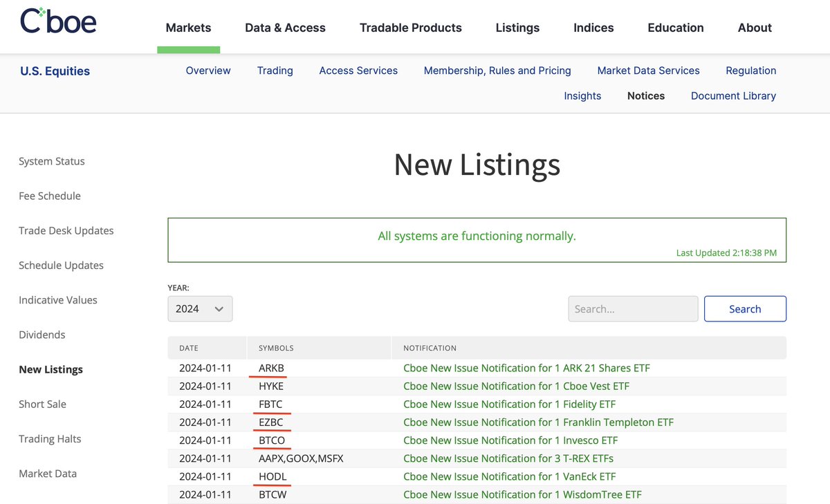Screen dimensions: 830x504
Task: Click the HODL symbol cell
Action: [273, 476]
